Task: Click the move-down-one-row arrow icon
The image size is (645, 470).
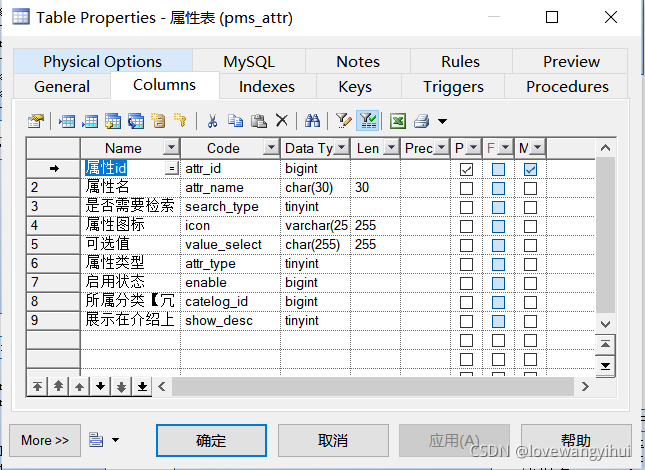Action: (x=100, y=387)
